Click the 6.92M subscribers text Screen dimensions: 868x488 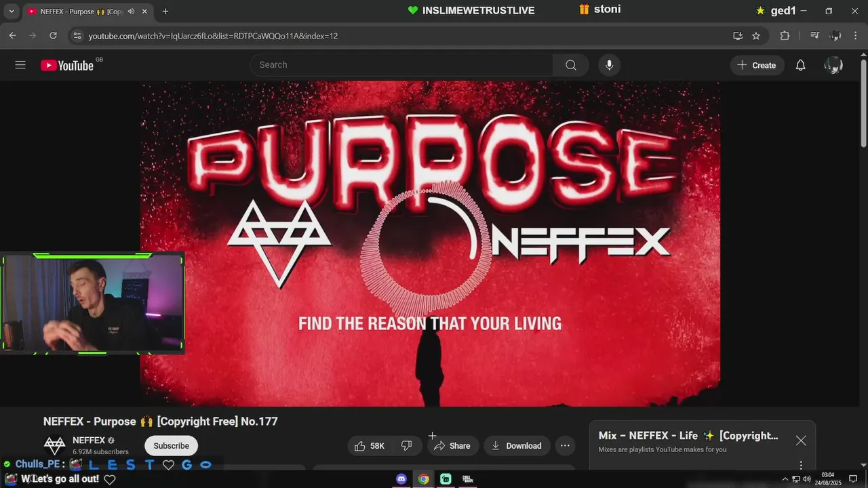point(100,452)
